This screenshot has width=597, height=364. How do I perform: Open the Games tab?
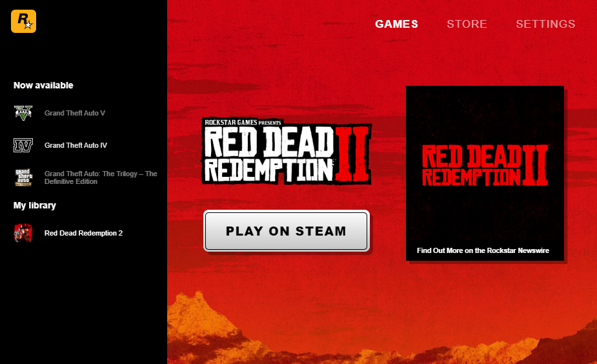396,24
